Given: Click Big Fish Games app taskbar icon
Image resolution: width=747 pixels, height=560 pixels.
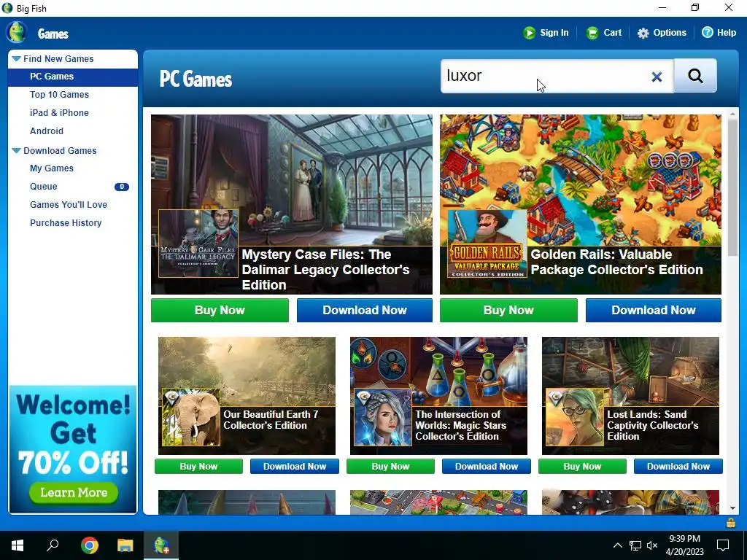Looking at the screenshot, I should [x=161, y=545].
